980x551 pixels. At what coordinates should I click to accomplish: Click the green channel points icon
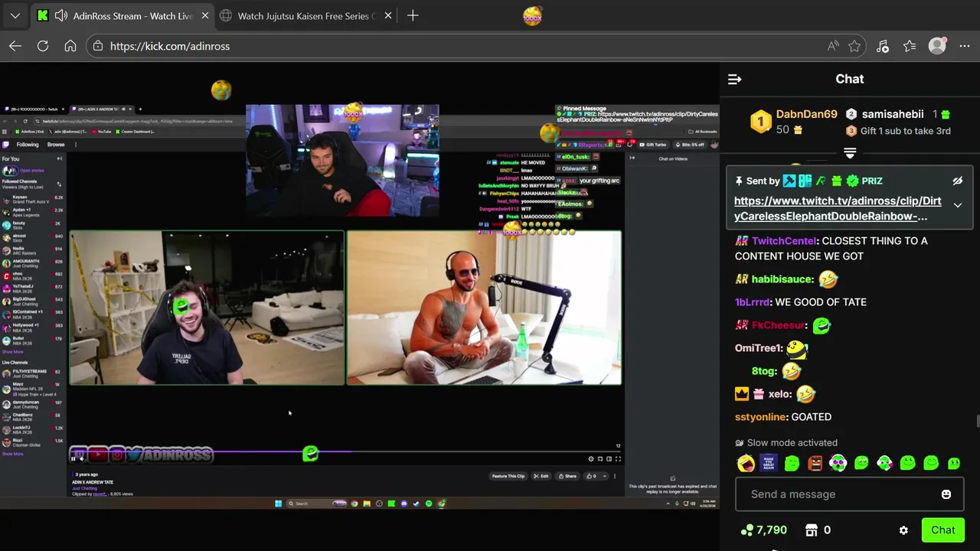pos(747,530)
